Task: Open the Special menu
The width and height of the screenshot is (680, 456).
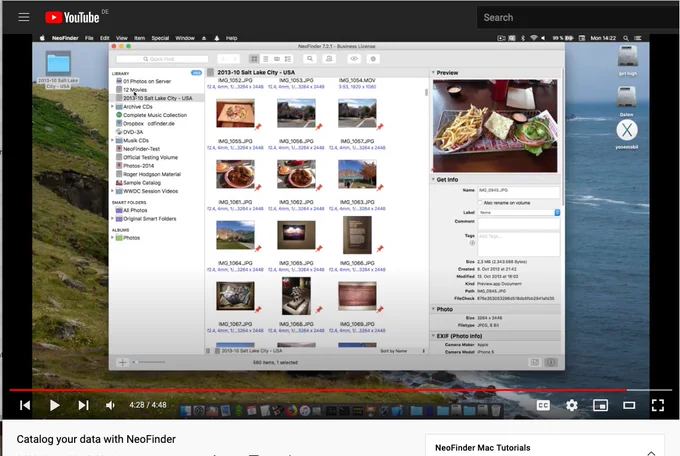Action: tap(160, 38)
